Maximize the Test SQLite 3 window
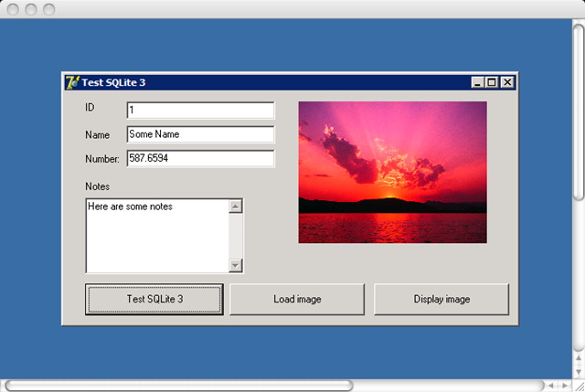585x392 pixels. (492, 82)
